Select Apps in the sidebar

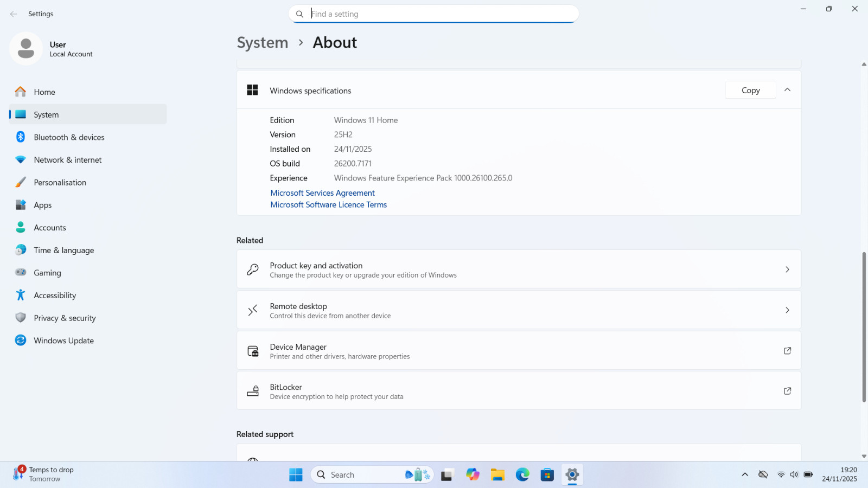pos(43,206)
